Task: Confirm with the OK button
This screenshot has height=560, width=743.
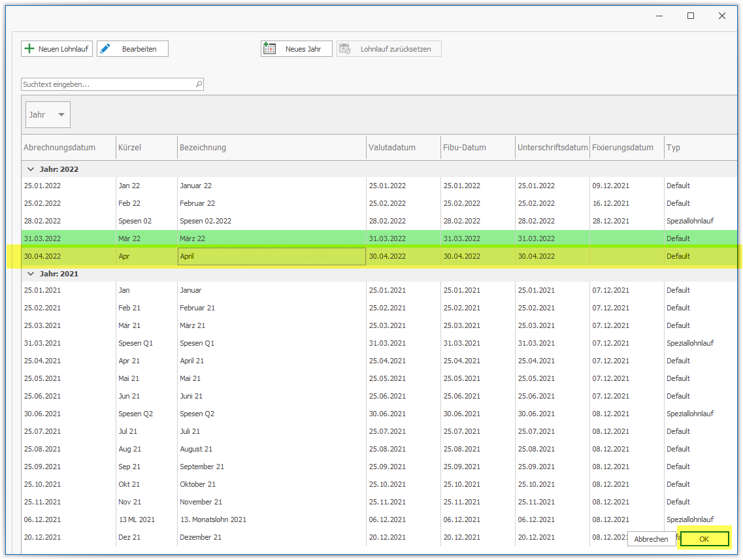Action: [704, 539]
